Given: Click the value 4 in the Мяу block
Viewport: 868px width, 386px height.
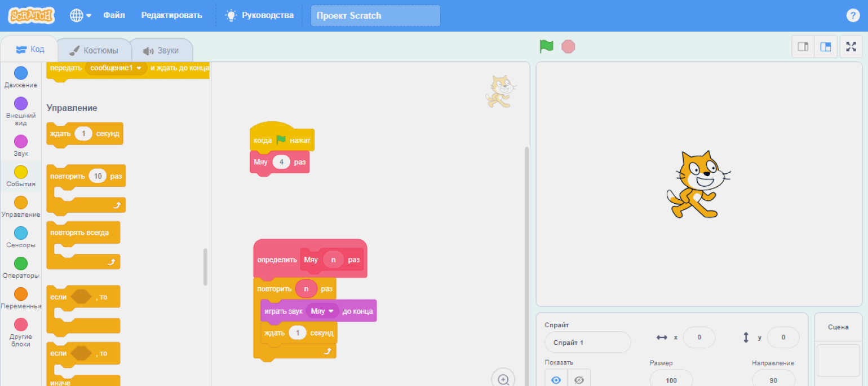Looking at the screenshot, I should (281, 162).
